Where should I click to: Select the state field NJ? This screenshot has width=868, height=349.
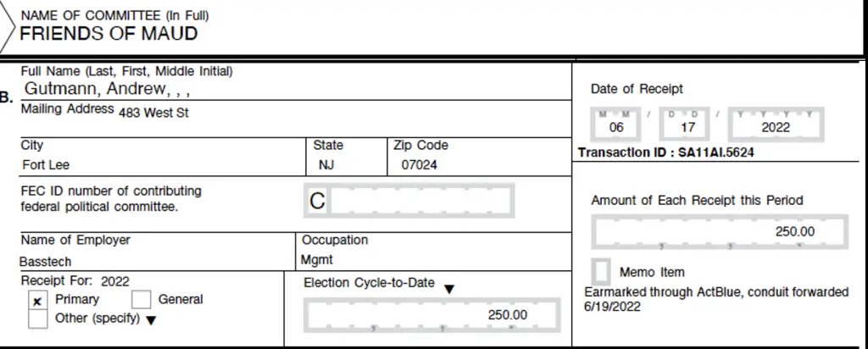[x=326, y=165]
